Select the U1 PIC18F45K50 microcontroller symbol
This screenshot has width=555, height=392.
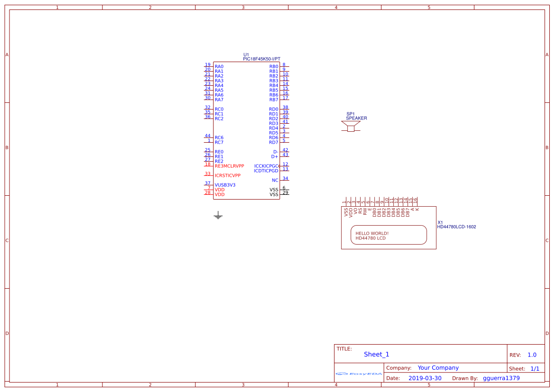246,128
